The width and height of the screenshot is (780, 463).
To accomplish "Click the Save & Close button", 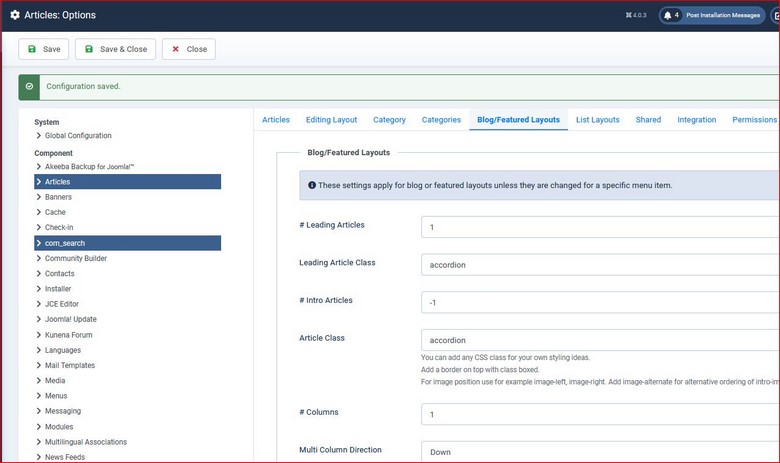I will click(x=116, y=49).
